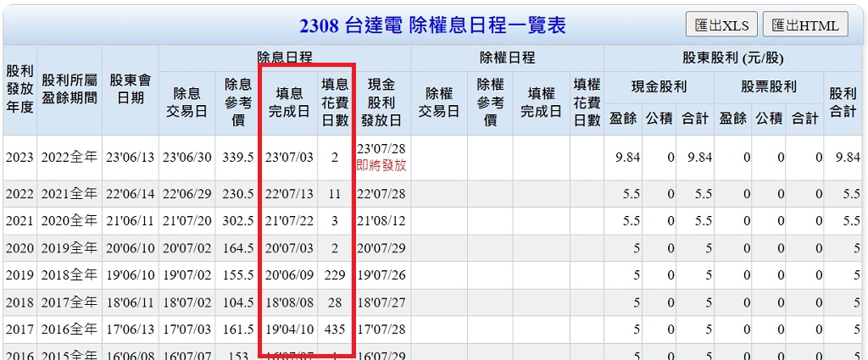Click the 填息完成日 column header
The image size is (868, 360).
pos(289,102)
